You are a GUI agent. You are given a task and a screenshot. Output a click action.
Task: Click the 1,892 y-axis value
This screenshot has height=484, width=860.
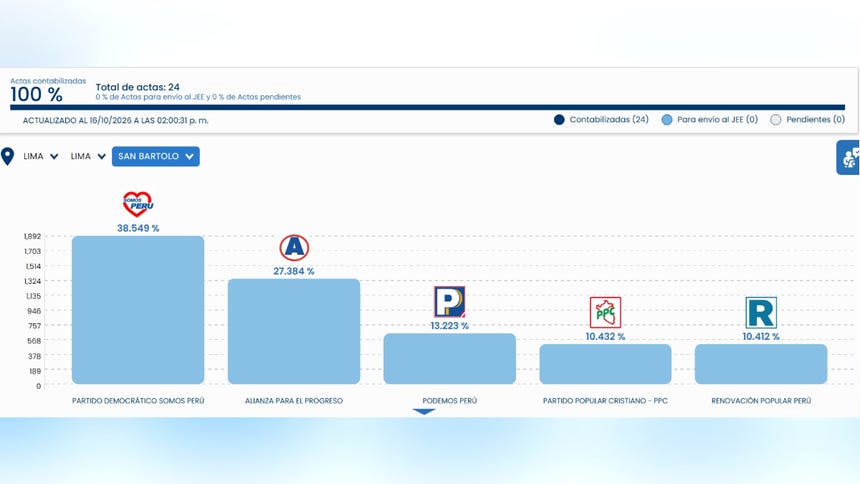32,236
